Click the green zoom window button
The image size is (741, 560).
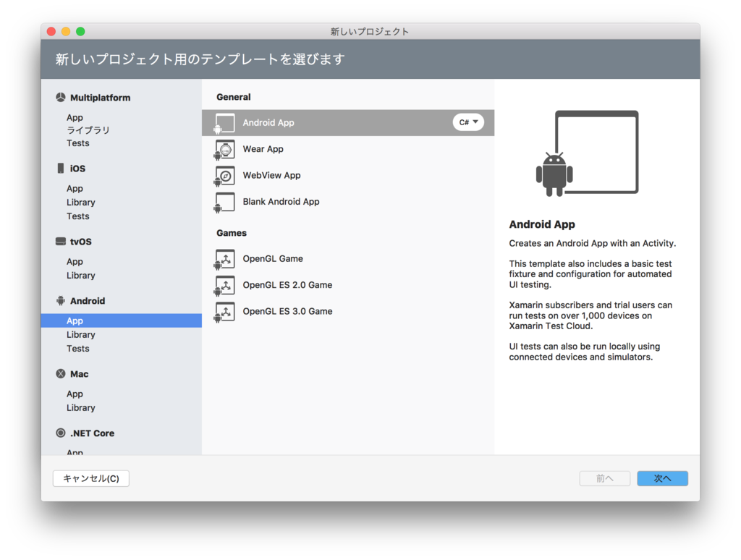[x=80, y=31]
